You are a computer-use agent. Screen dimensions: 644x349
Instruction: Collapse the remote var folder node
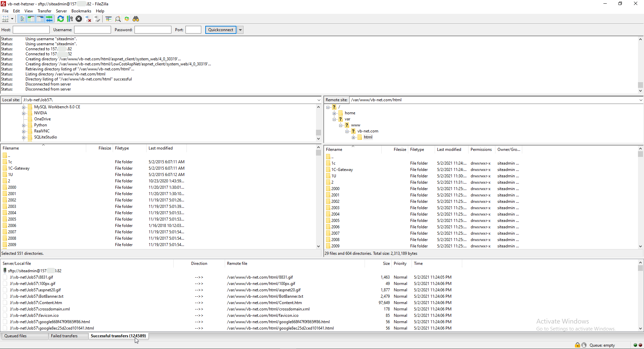334,119
